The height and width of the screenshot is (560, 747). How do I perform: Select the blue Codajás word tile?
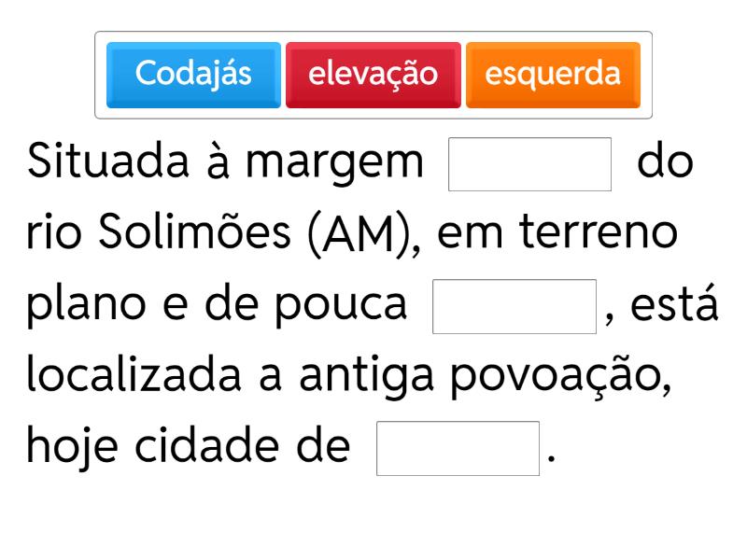pyautogui.click(x=193, y=75)
